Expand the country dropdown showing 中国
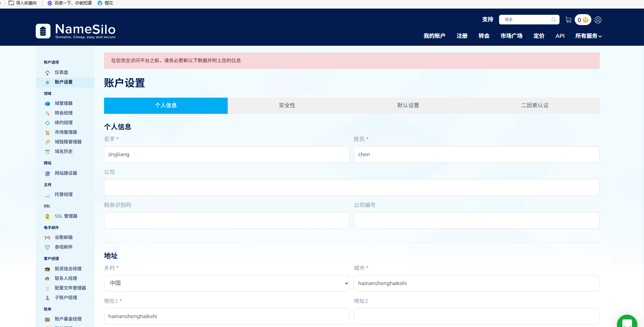This screenshot has width=644, height=327. tap(227, 283)
